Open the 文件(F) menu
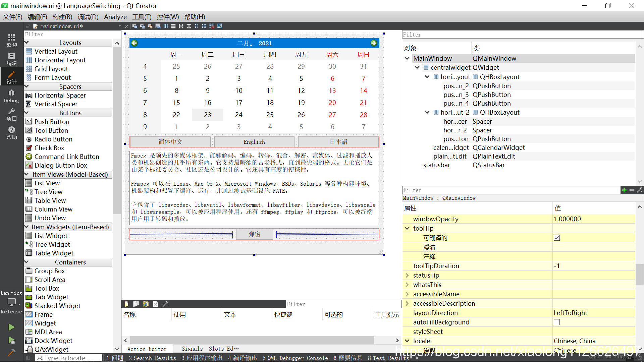Viewport: 644px width, 362px height. pyautogui.click(x=12, y=17)
